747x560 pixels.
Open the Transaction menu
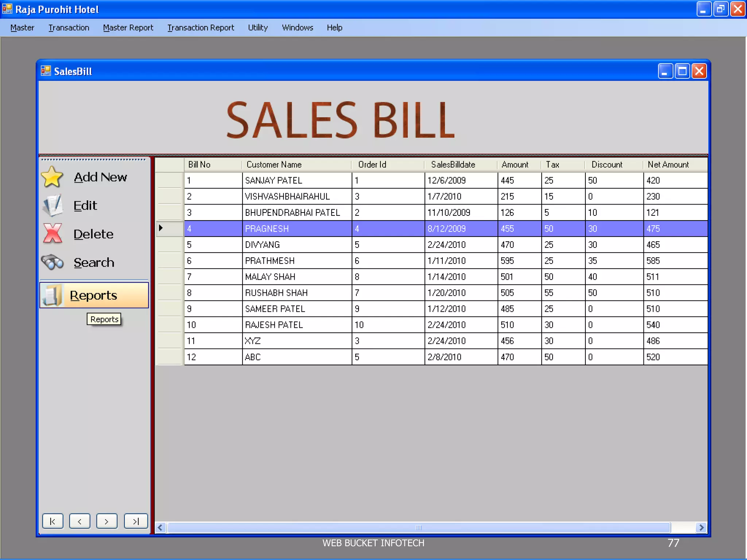69,28
